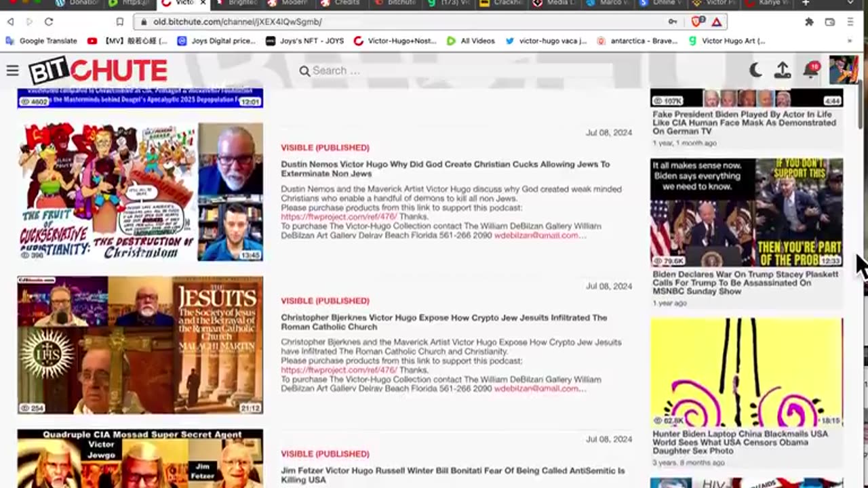868x488 pixels.
Task: Open Biden podium sidebar thumbnail
Action: pyautogui.click(x=747, y=212)
